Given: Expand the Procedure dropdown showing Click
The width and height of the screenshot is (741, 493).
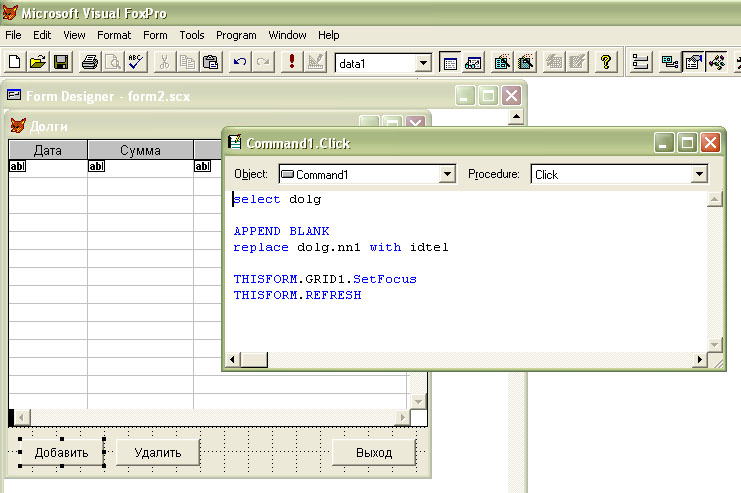Looking at the screenshot, I should point(698,174).
